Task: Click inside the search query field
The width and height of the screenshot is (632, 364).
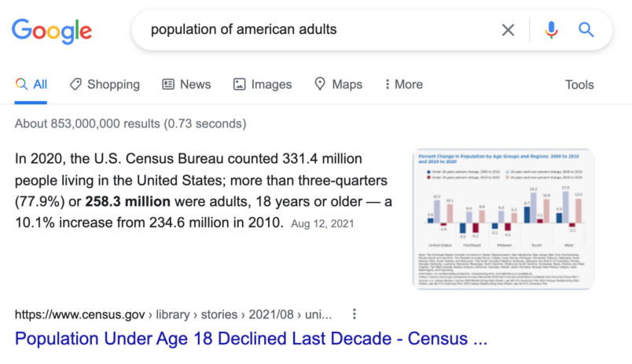Action: point(314,30)
